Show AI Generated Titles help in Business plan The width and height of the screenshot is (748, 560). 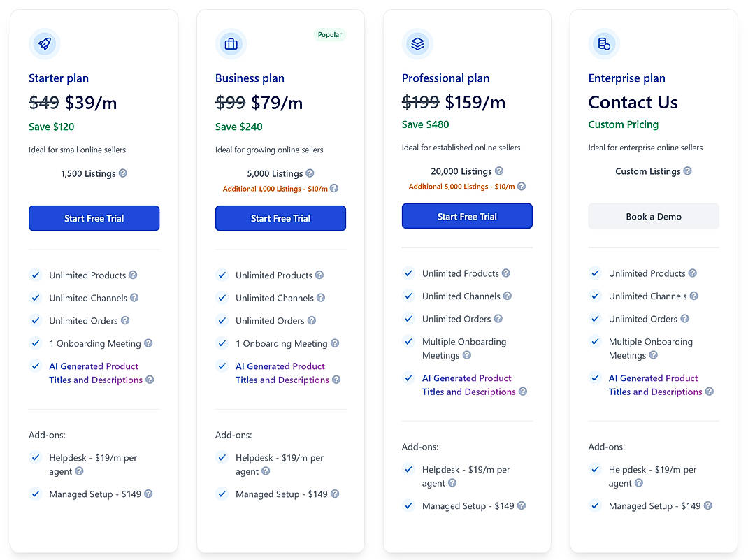pos(336,380)
